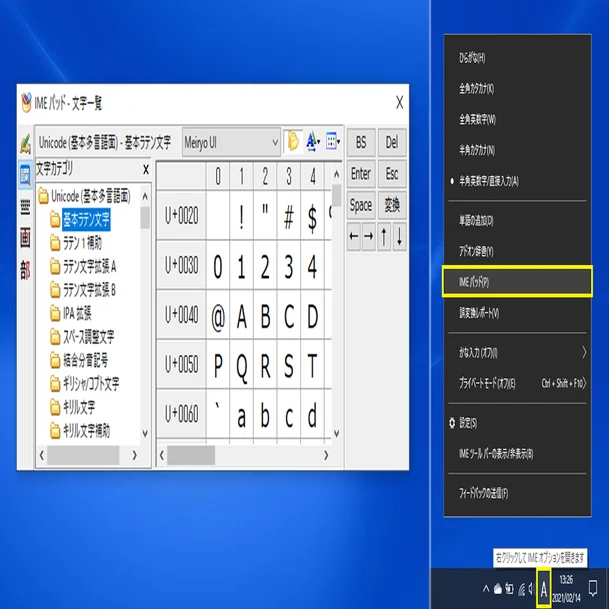Click the volume speaker tray icon
The image size is (609, 609).
pos(531,590)
